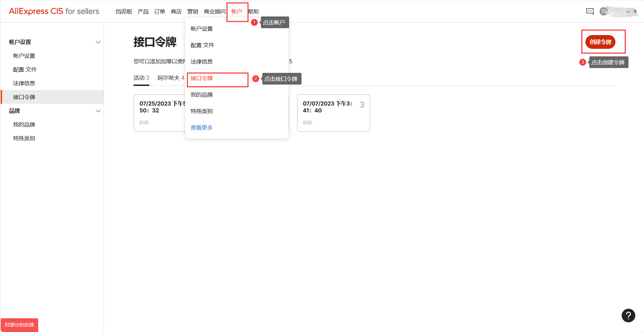Viewport: 644px width, 332px height.
Task: Open 挡泥板 in top navigation
Action: pyautogui.click(x=124, y=12)
